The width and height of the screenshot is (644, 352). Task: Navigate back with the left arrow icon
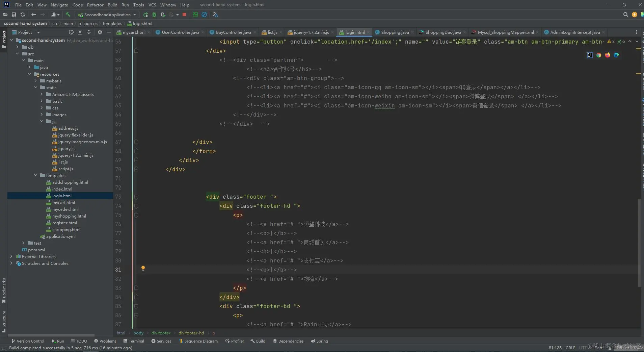(x=33, y=15)
